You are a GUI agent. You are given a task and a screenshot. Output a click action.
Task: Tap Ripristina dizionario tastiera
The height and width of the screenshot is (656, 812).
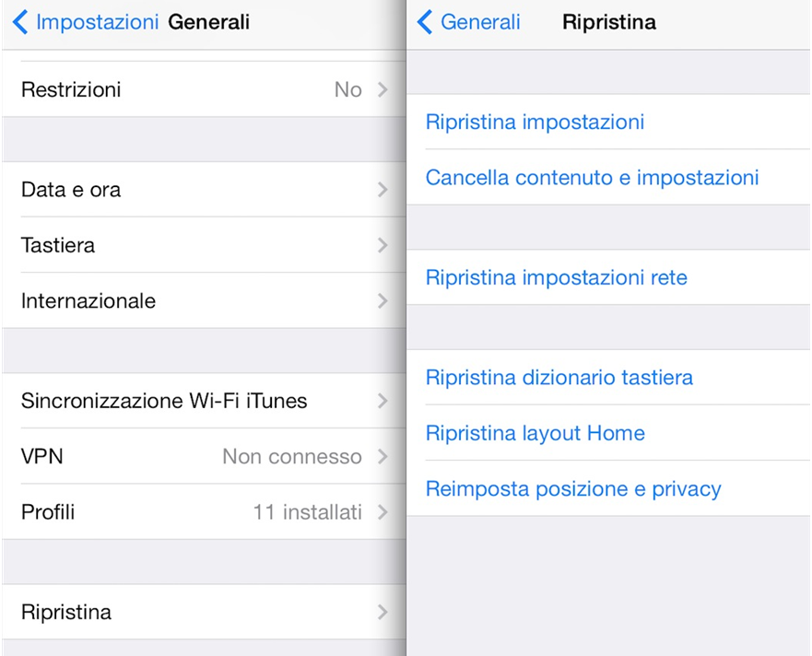(x=559, y=377)
